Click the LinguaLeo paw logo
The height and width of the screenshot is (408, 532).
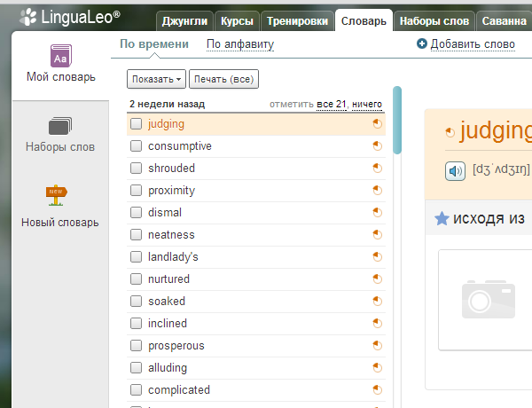point(29,15)
